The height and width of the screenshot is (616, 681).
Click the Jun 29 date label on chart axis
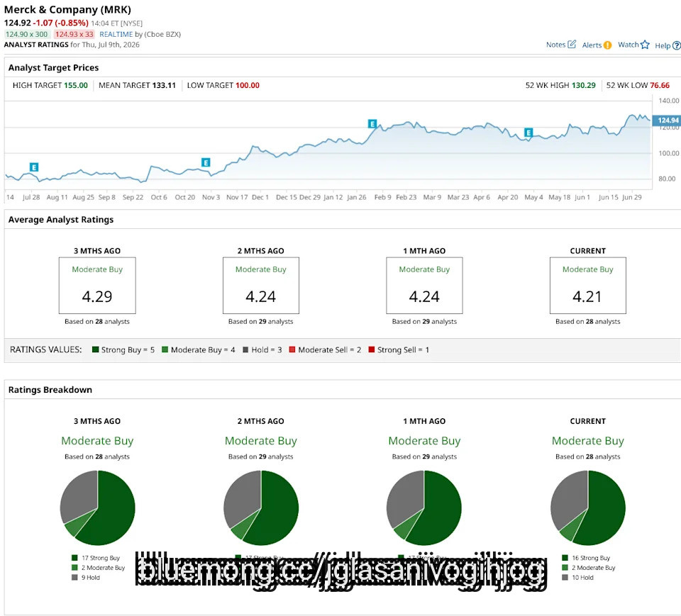point(632,197)
